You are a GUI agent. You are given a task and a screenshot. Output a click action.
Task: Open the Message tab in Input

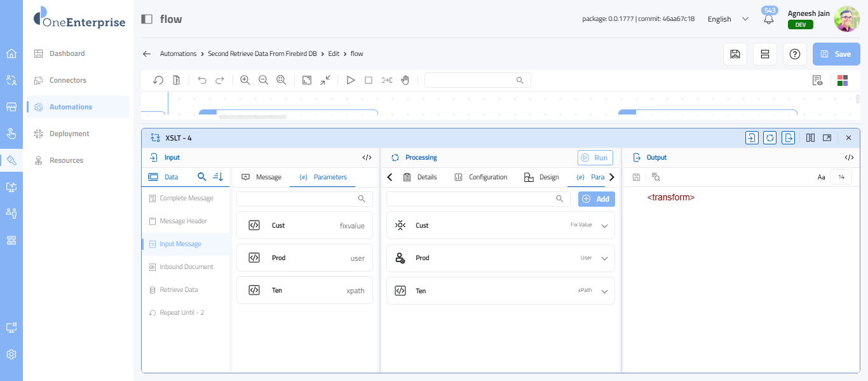pos(262,177)
